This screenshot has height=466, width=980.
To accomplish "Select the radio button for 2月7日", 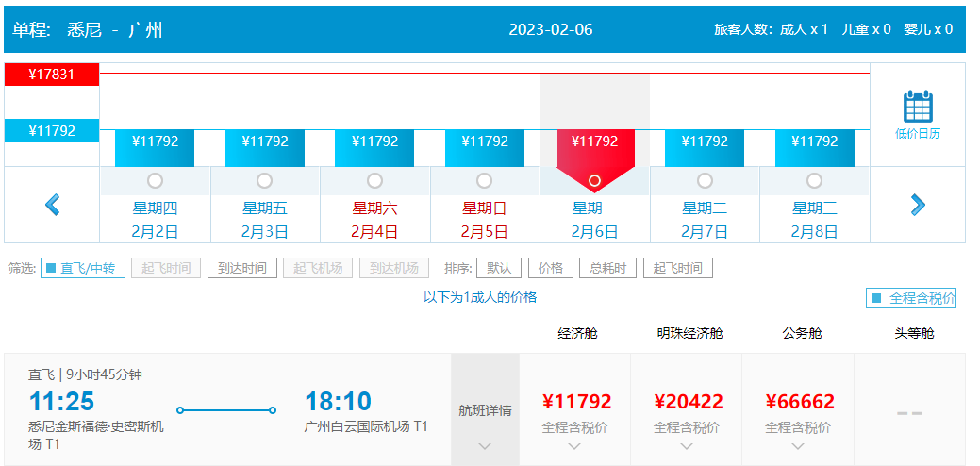I will coord(705,180).
